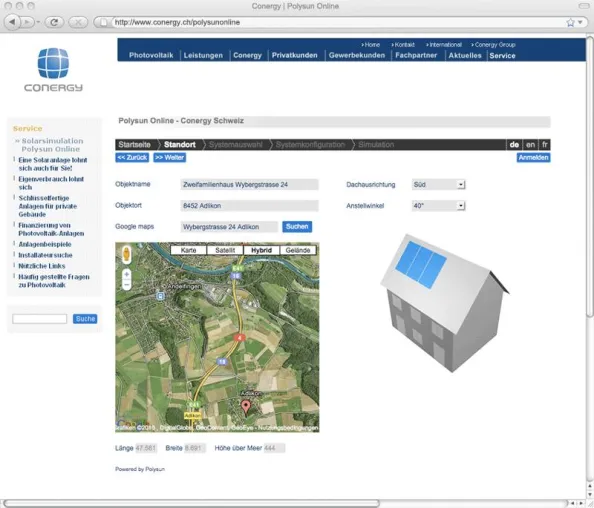Click the browser forward arrow button
Screen dimensions: 594x508
click(27, 22)
